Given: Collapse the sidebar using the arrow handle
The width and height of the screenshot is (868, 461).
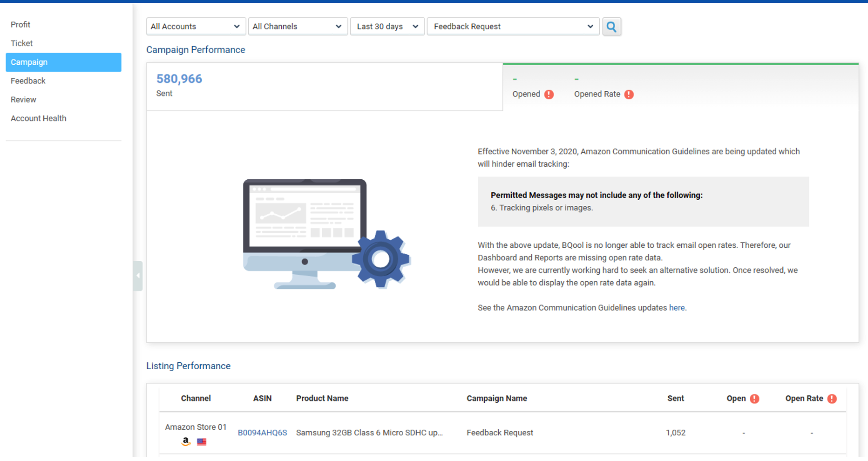Looking at the screenshot, I should 138,276.
